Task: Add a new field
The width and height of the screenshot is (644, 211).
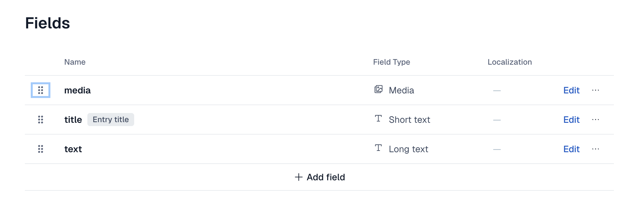Action: [320, 177]
